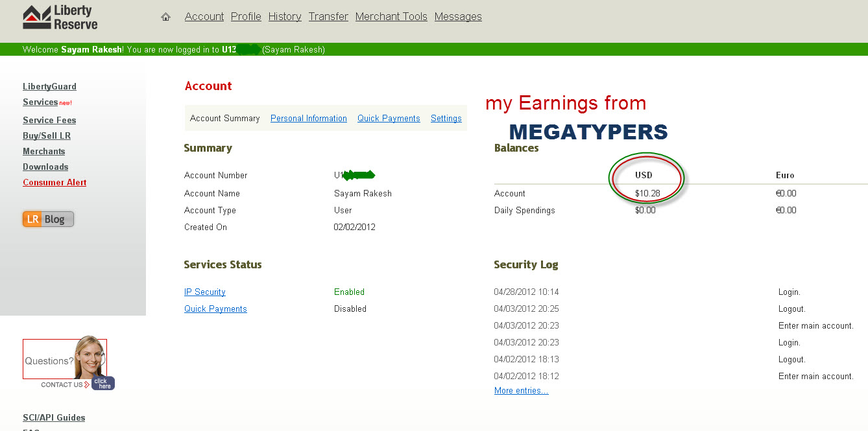Viewport: 868px width, 431px height.
Task: Click the Quick Payments status Disabled
Action: [x=350, y=309]
